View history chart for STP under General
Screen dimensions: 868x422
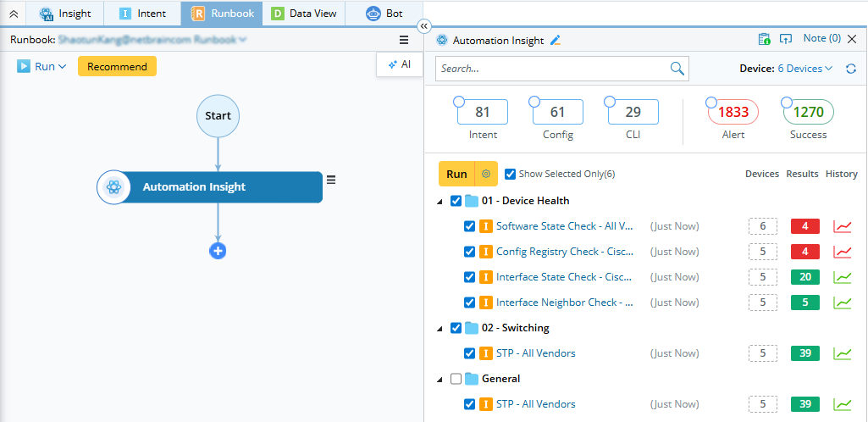pos(843,404)
